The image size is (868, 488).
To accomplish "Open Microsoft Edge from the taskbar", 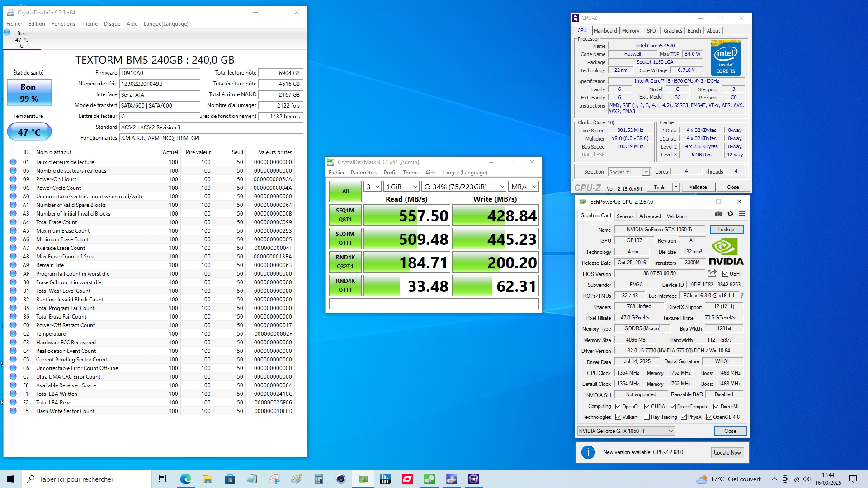I will 185,479.
